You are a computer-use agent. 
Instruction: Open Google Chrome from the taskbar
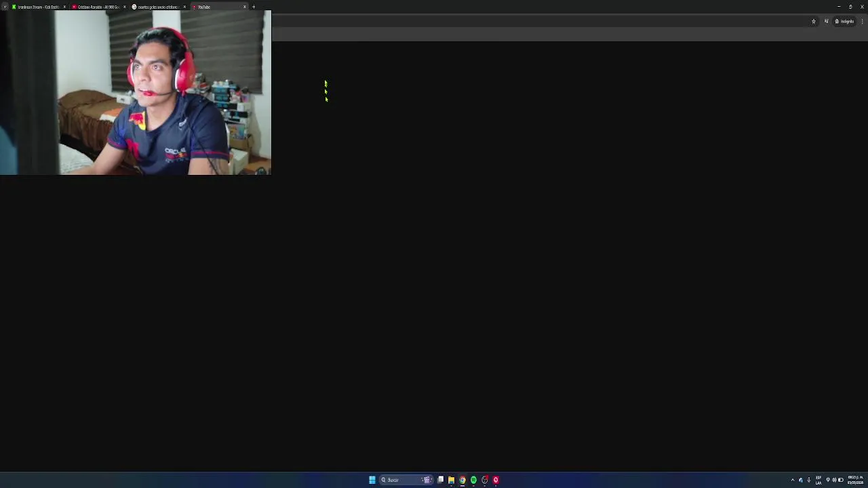click(x=462, y=480)
